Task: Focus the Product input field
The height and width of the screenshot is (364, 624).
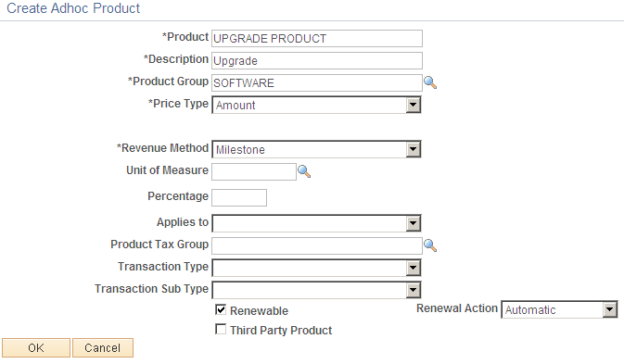Action: coord(317,39)
